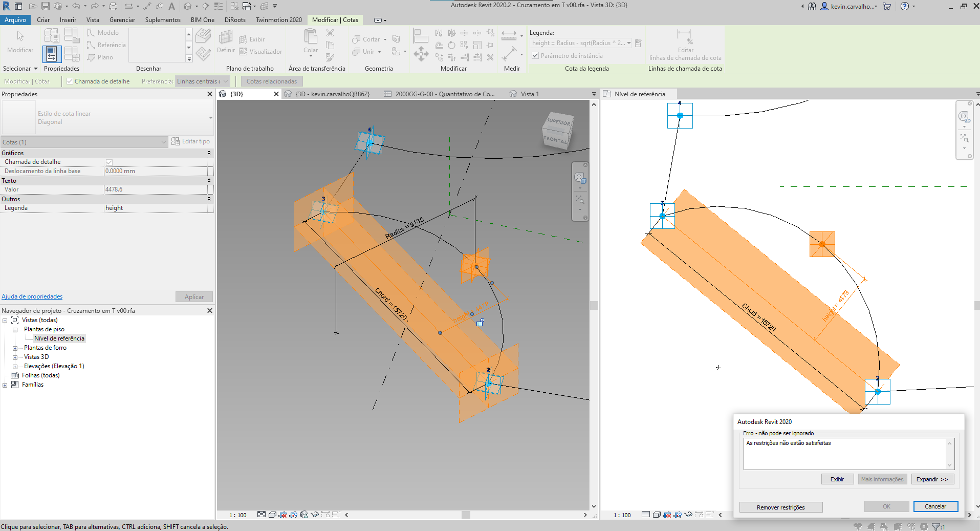Open the height legend formula dropdown
980x531 pixels.
click(628, 43)
